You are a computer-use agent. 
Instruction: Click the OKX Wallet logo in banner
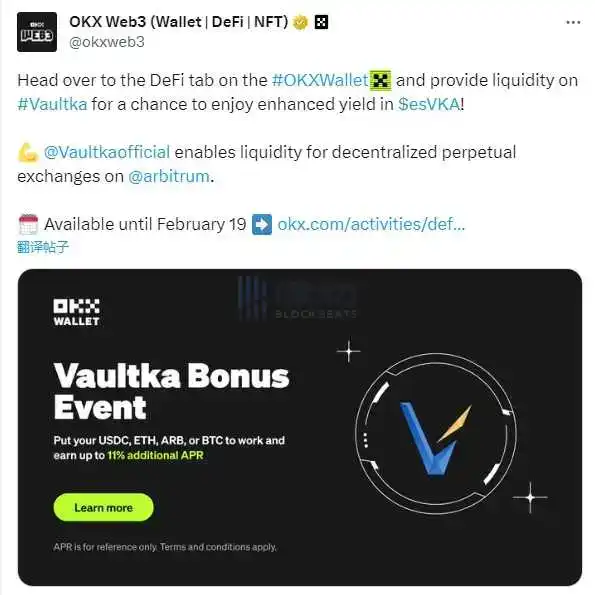pos(76,312)
